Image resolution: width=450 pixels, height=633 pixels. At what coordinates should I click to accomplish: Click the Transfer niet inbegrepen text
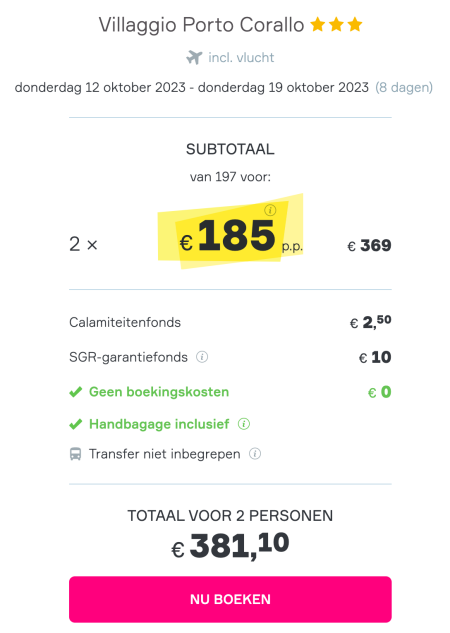point(165,454)
